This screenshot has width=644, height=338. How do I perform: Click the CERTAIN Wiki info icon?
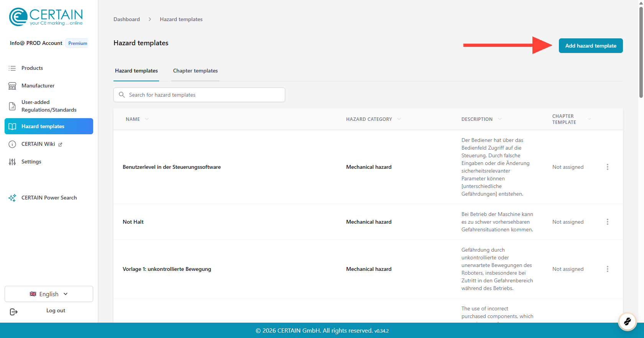pyautogui.click(x=12, y=144)
